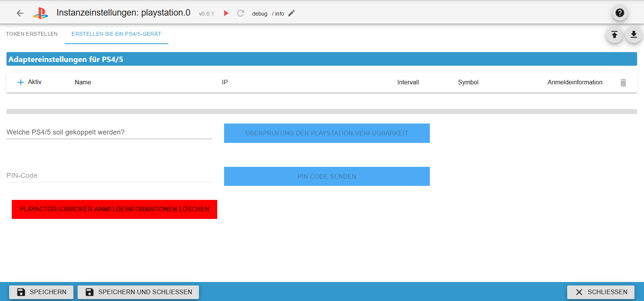
Task: Click the upload config arrow icon
Action: pyautogui.click(x=614, y=35)
